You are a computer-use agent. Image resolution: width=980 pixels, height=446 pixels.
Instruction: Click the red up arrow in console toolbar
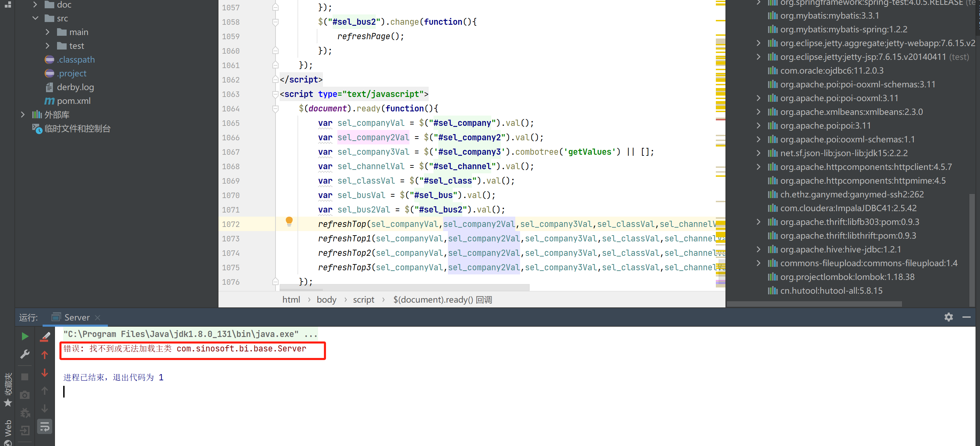45,355
